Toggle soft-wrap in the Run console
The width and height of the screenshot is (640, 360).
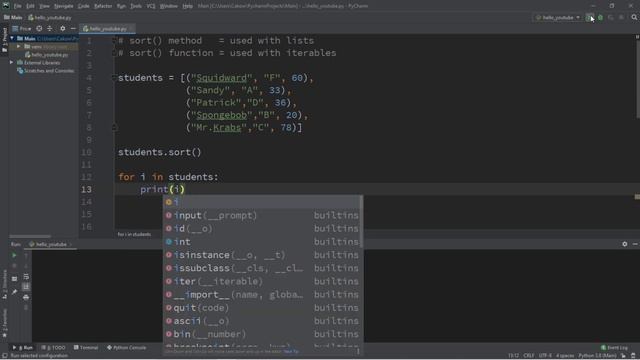click(x=26, y=277)
